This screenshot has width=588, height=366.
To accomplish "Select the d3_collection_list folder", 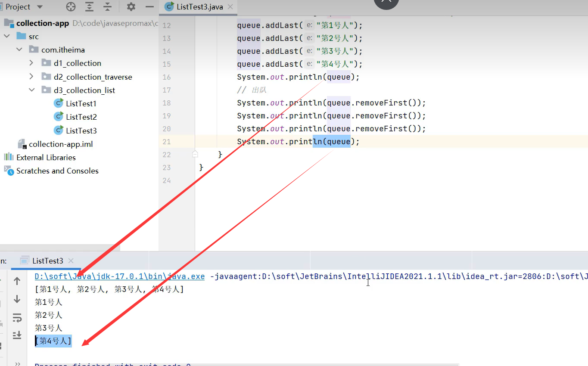I will click(84, 90).
